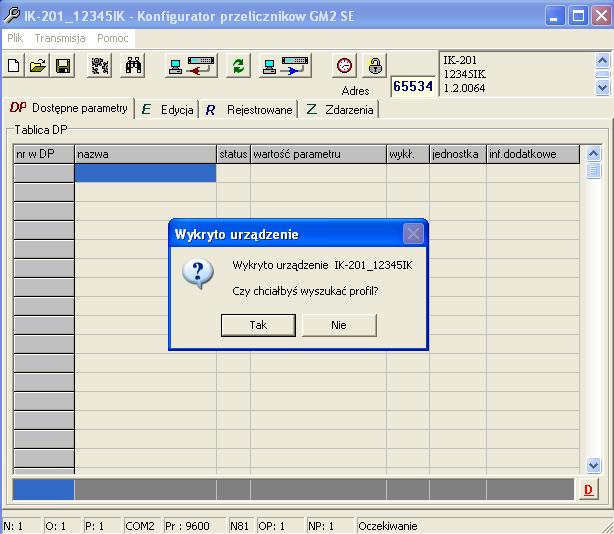Image resolution: width=614 pixels, height=534 pixels.
Task: Read data from device (red arrow icon)
Action: pos(191,65)
